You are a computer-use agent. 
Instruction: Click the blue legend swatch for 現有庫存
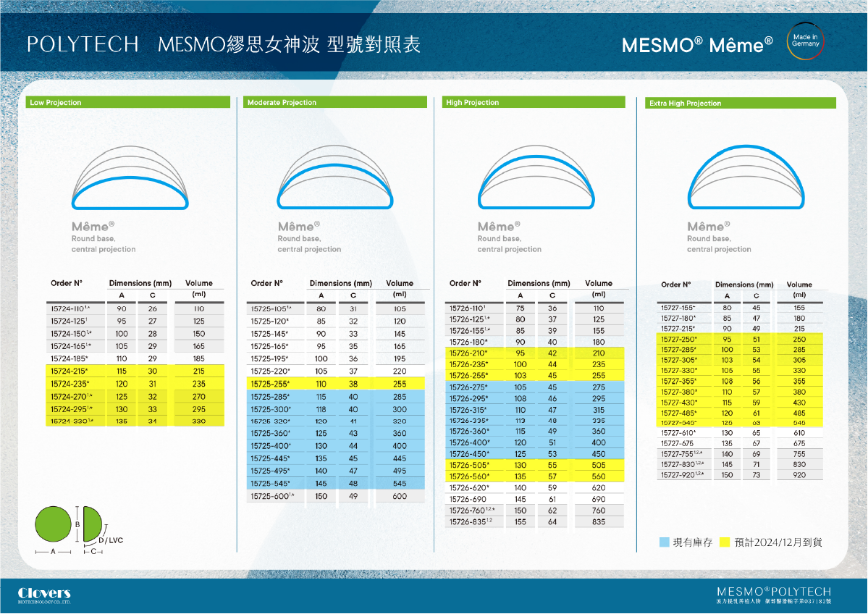(x=665, y=542)
